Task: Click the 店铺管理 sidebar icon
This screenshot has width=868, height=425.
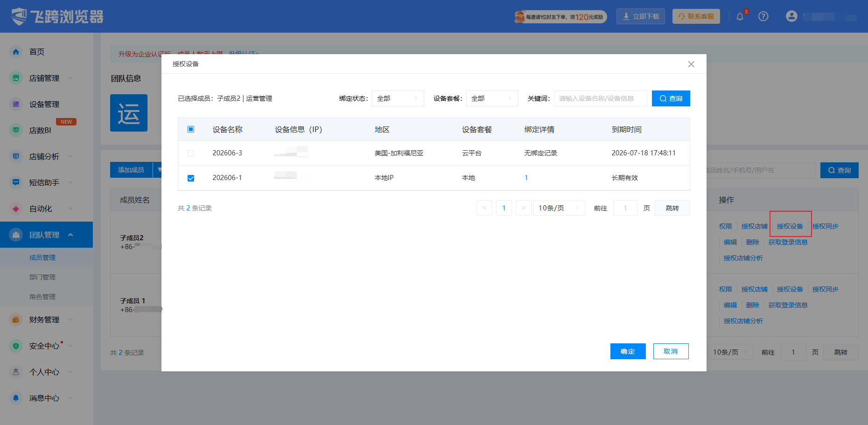Action: point(16,78)
